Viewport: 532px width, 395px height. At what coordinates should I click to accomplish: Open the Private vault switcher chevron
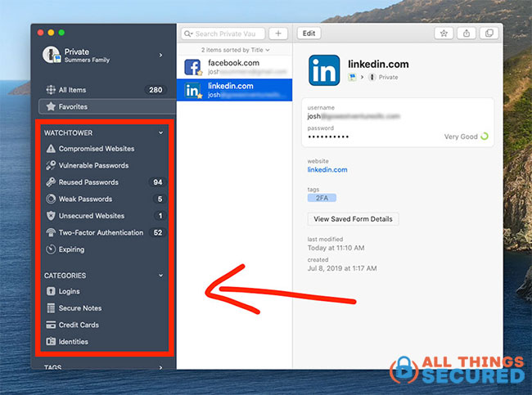pyautogui.click(x=160, y=55)
